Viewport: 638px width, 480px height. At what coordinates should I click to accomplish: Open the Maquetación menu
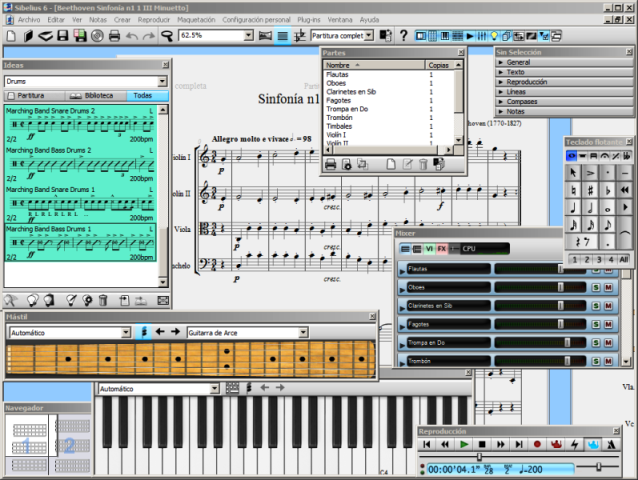point(196,20)
